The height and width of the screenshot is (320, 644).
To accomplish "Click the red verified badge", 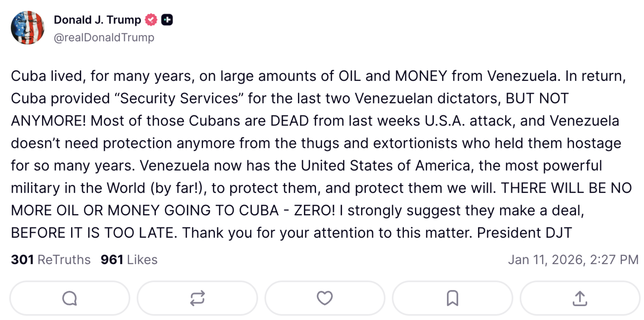I will click(151, 20).
